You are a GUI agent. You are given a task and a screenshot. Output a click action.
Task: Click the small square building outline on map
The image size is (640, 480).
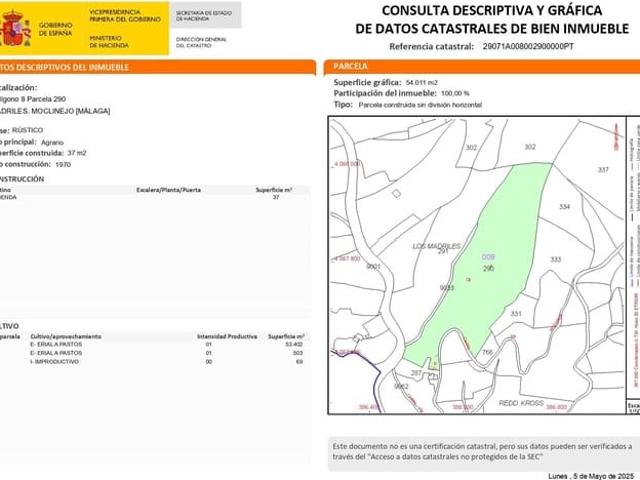[396, 193]
